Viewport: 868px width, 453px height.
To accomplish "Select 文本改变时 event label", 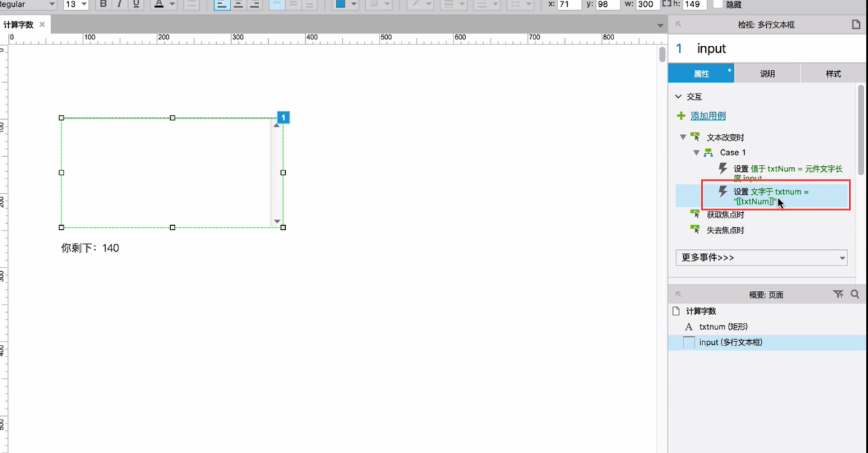I will coord(725,138).
